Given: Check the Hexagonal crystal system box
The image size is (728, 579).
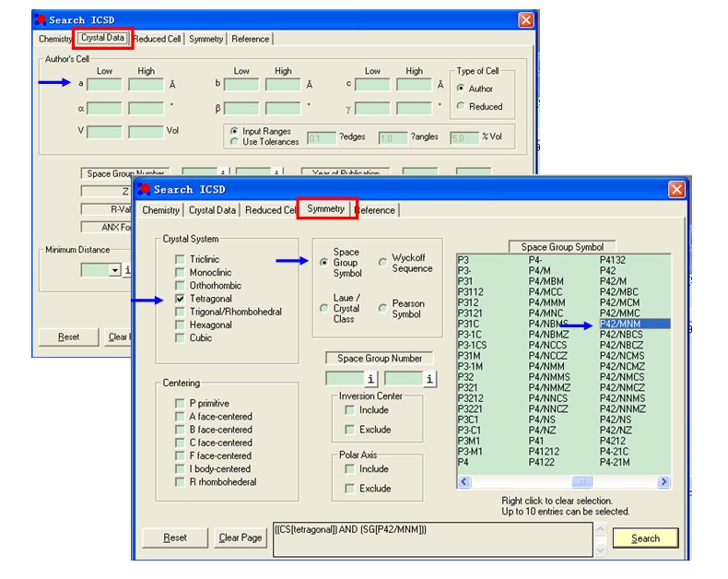Looking at the screenshot, I should click(180, 325).
